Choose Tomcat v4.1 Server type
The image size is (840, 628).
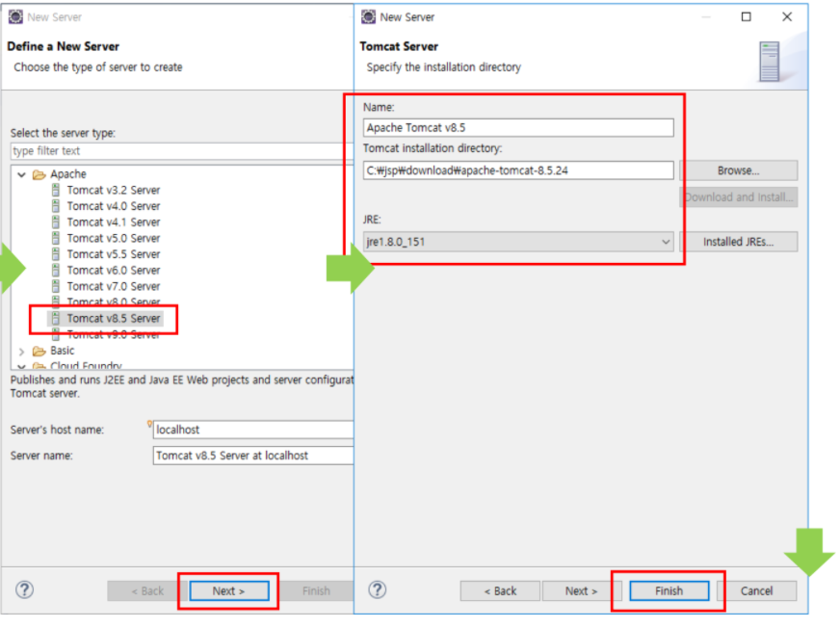113,222
